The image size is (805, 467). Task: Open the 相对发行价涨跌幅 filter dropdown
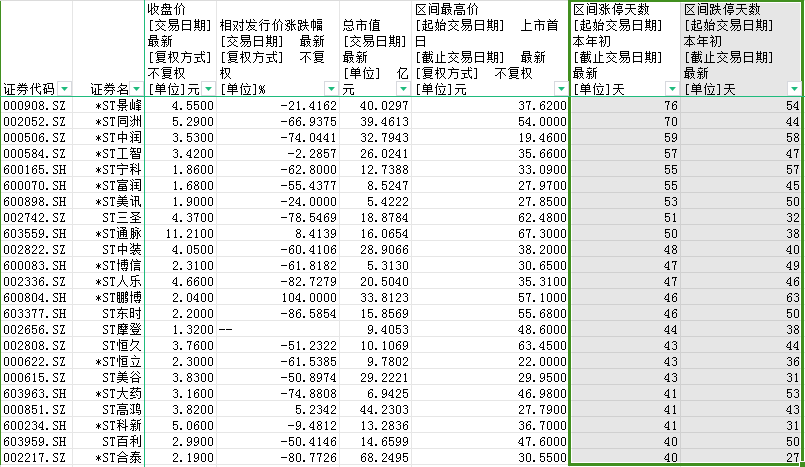point(332,89)
